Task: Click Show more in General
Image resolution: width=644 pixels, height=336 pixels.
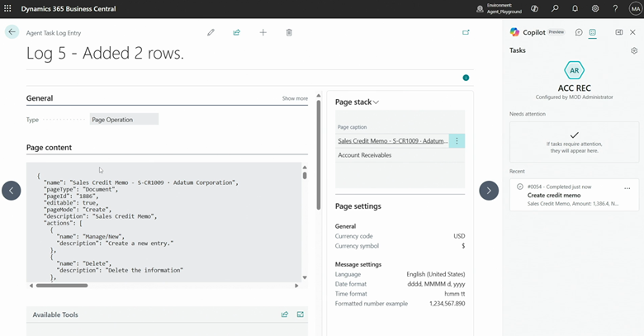Action: (295, 98)
